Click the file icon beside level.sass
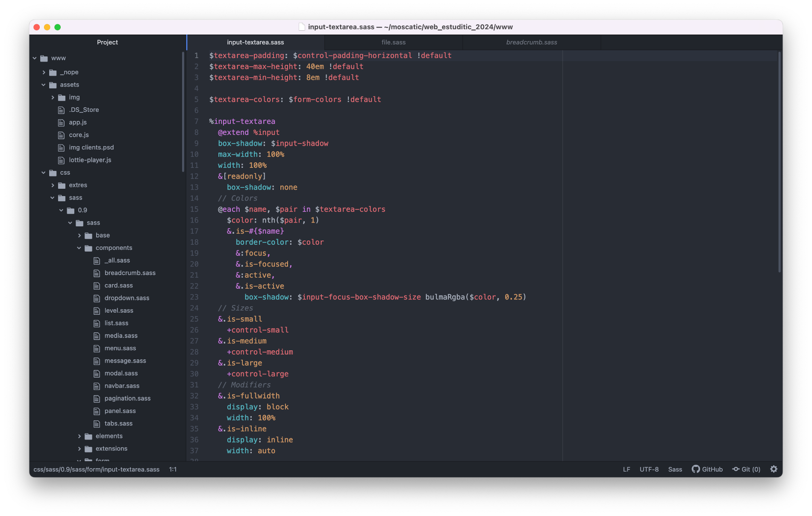 pos(97,311)
